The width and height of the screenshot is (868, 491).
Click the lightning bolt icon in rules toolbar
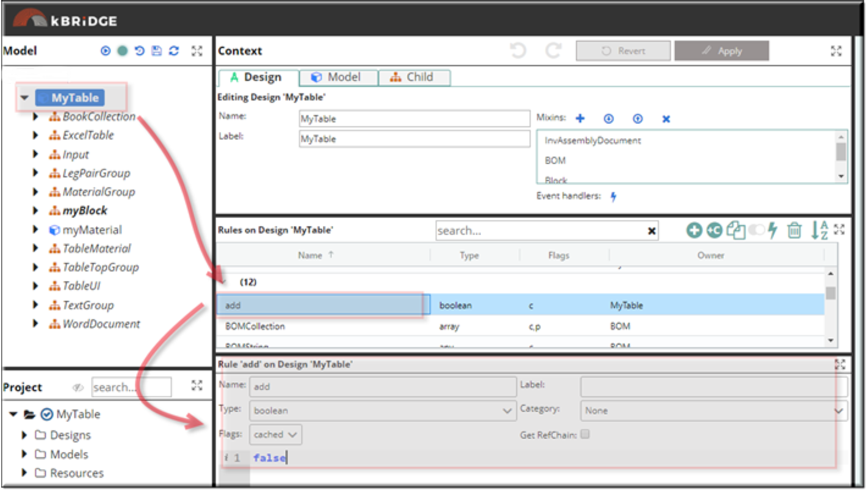773,230
